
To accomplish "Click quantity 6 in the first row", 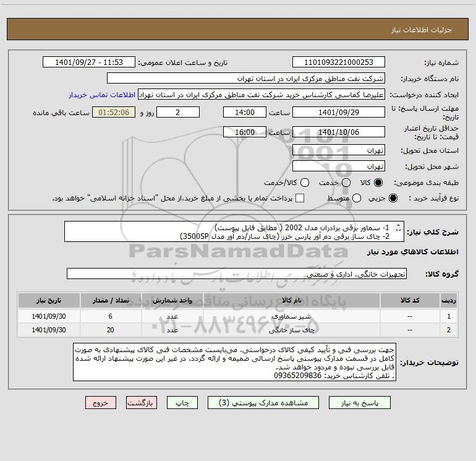I will pos(110,316).
